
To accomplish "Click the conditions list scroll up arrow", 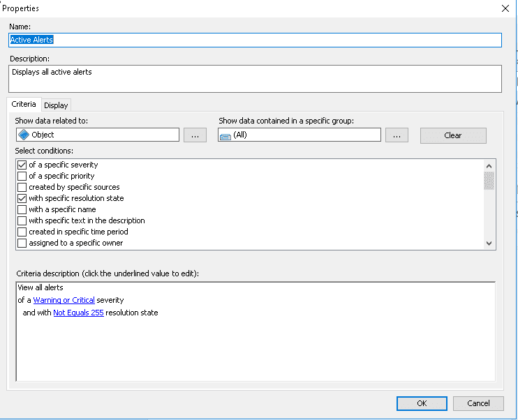I will pyautogui.click(x=489, y=166).
